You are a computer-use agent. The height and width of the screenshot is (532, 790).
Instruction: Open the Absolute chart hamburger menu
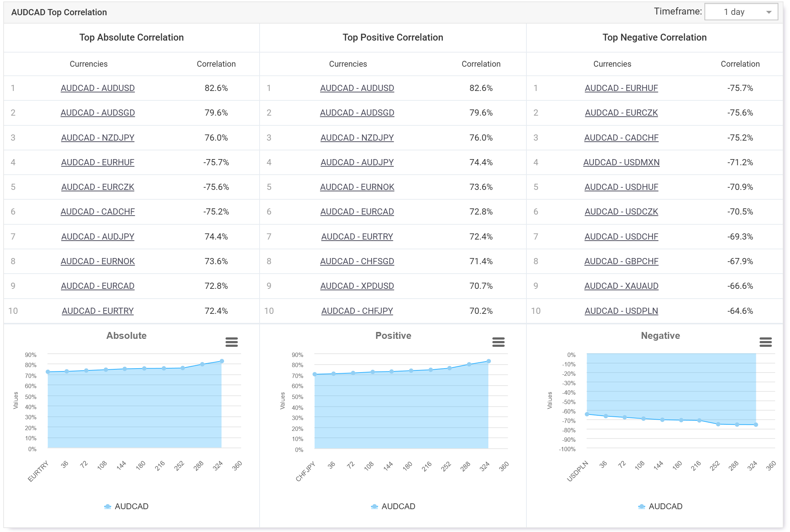coord(231,342)
